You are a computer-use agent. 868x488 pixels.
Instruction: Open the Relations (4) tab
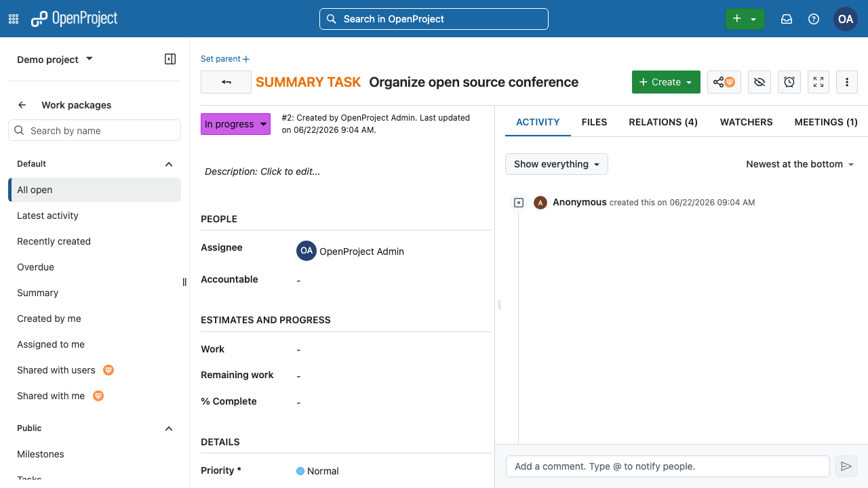(x=663, y=122)
